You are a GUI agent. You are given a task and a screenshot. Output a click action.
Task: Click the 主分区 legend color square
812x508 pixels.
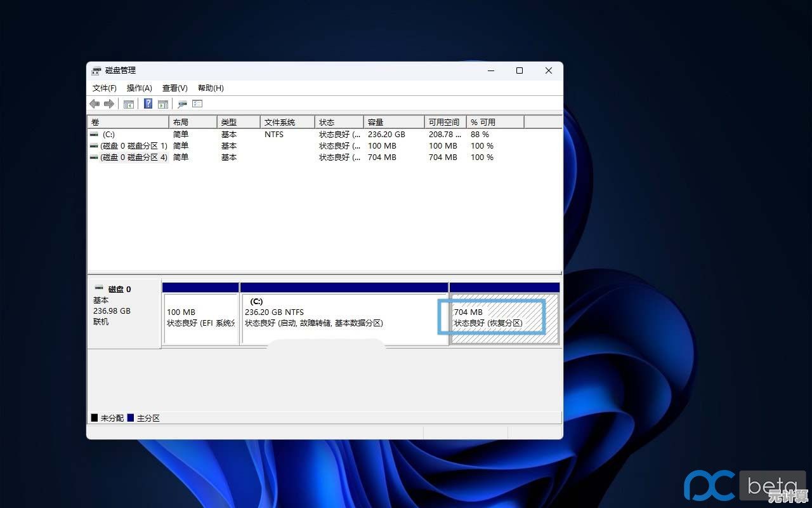131,418
